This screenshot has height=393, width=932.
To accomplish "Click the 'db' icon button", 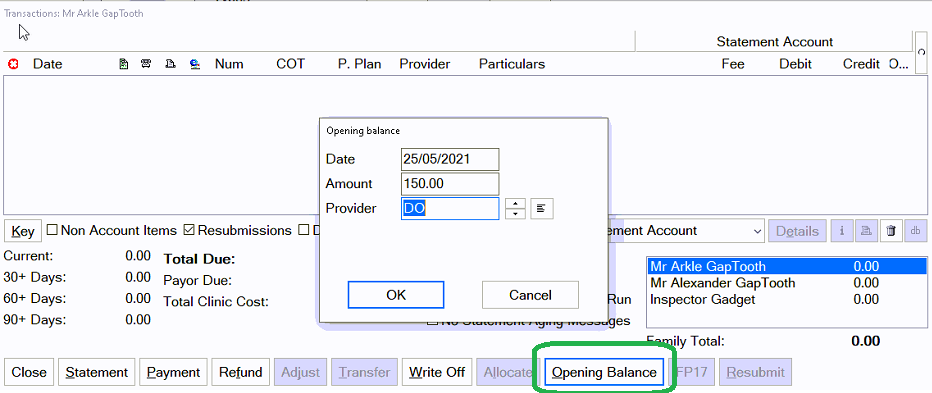I will pos(915,231).
